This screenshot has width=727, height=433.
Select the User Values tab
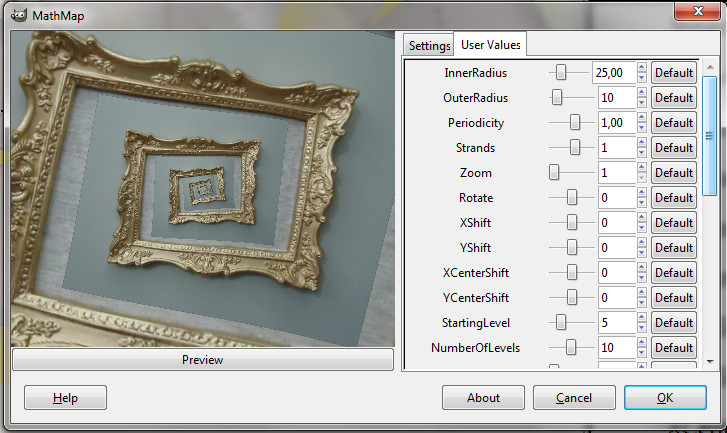tap(490, 45)
